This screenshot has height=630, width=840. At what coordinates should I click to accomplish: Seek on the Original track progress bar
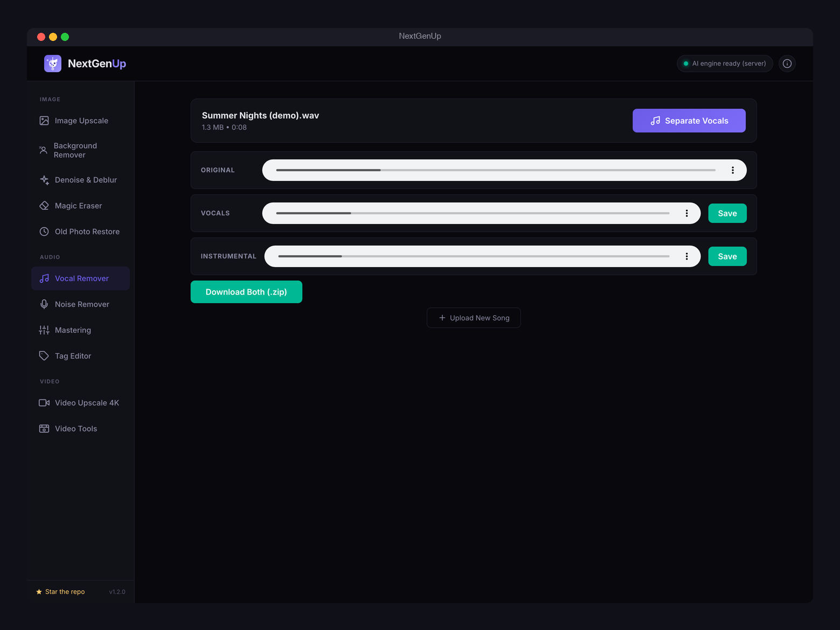click(496, 170)
